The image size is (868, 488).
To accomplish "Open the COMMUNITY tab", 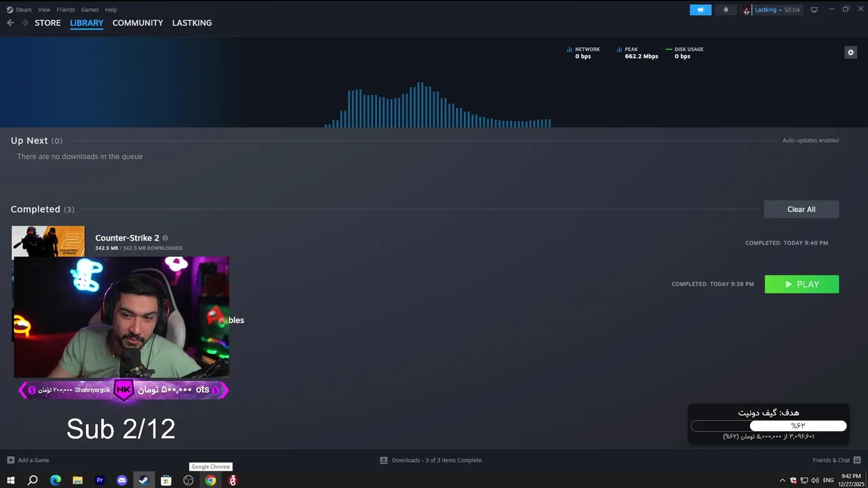I will (138, 23).
